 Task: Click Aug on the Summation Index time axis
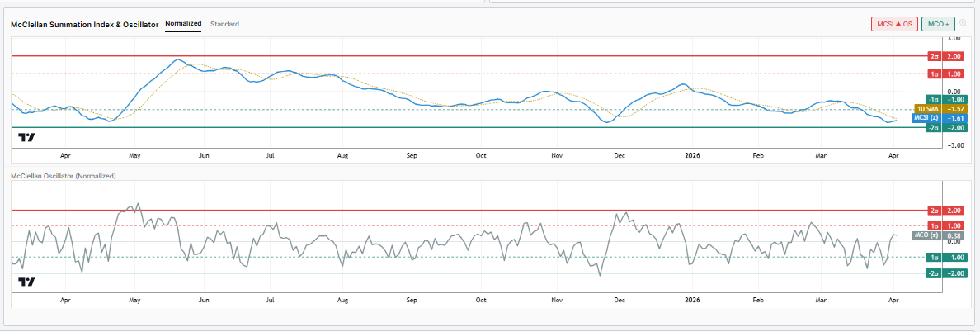click(x=342, y=154)
